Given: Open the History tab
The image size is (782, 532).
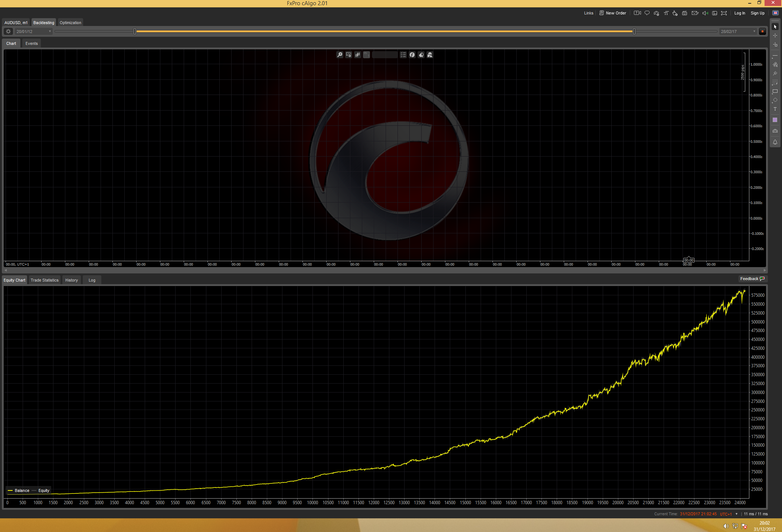Looking at the screenshot, I should pos(71,280).
